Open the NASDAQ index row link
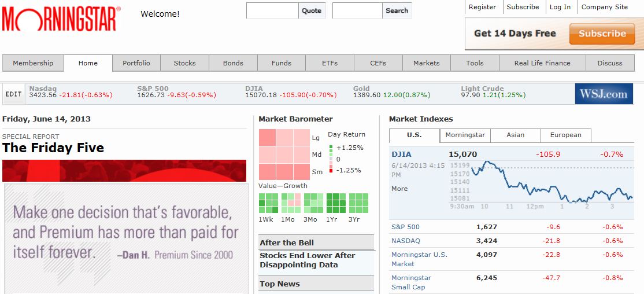 (406, 241)
